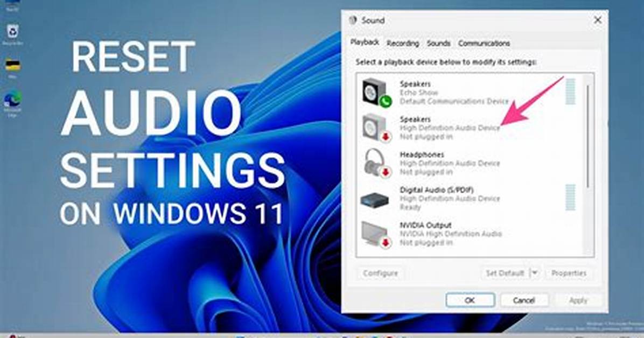Screen dimensions: 644x338
Task: Click the Digital Audio volume level meter
Action: tap(570, 198)
